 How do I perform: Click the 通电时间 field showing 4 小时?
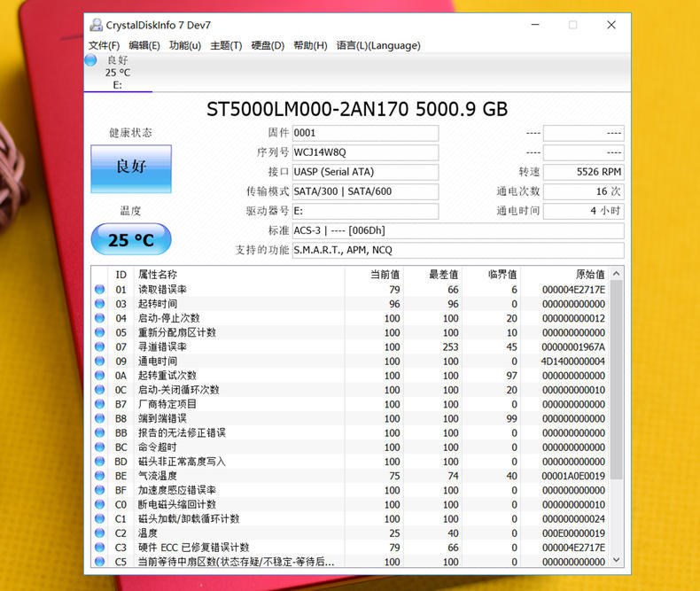[584, 211]
